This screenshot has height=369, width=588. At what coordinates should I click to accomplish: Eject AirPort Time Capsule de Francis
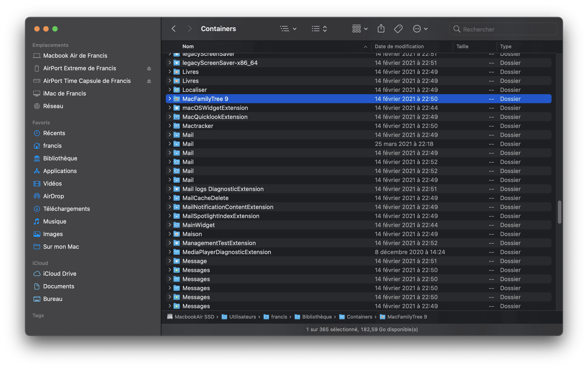149,81
